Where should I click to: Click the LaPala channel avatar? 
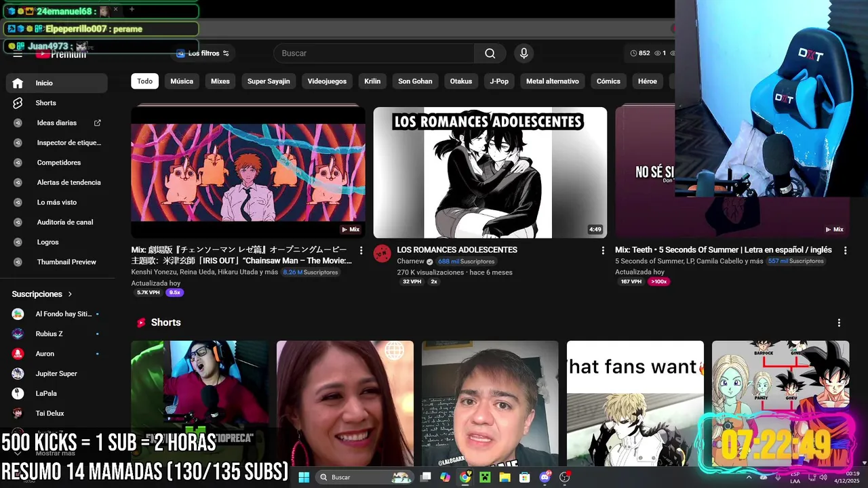tap(18, 393)
